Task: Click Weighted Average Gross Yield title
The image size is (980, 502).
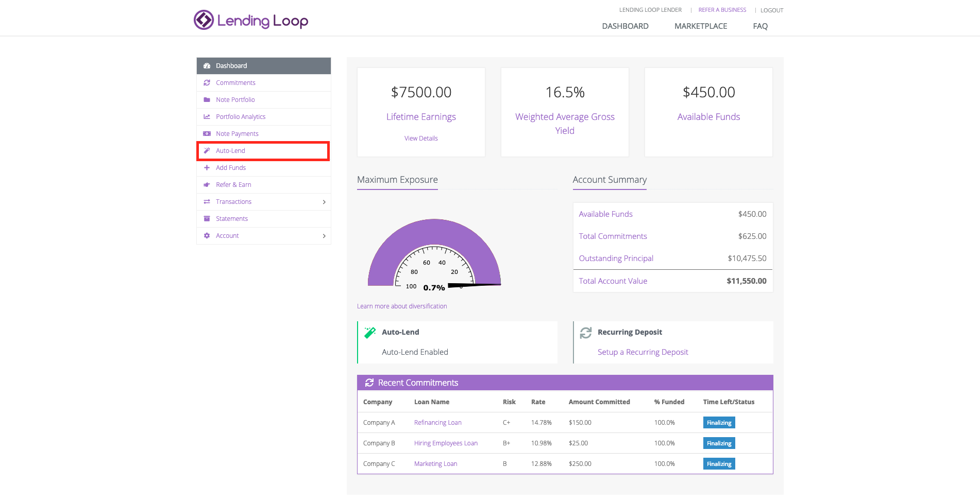Action: point(565,124)
